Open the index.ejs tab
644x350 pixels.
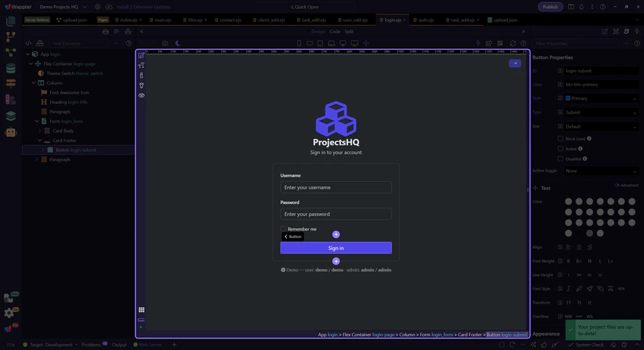coord(129,19)
